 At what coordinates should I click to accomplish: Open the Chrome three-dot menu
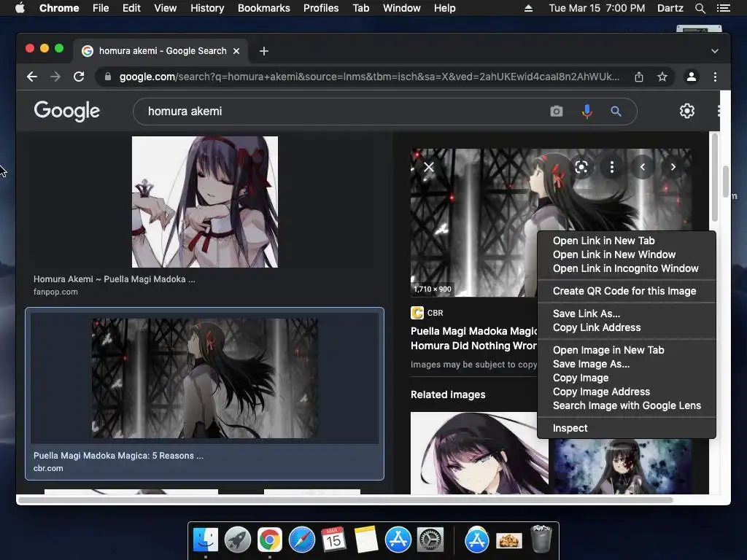click(715, 77)
